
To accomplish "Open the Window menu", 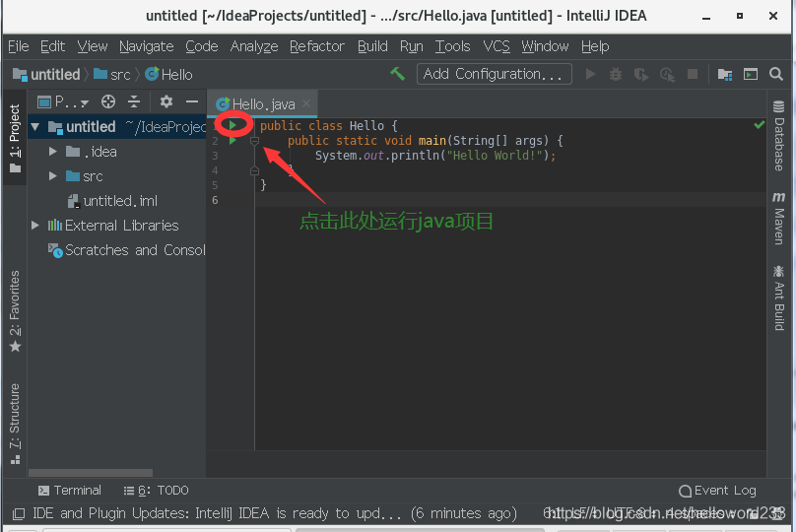I will click(545, 46).
